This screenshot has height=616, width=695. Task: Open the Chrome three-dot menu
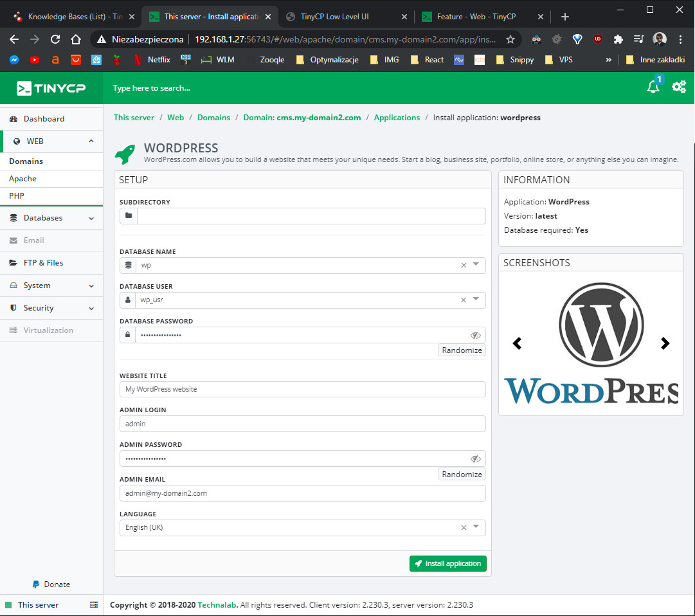point(680,39)
